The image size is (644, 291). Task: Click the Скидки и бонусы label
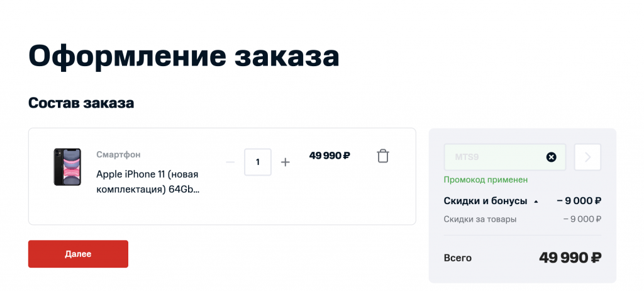click(x=485, y=202)
